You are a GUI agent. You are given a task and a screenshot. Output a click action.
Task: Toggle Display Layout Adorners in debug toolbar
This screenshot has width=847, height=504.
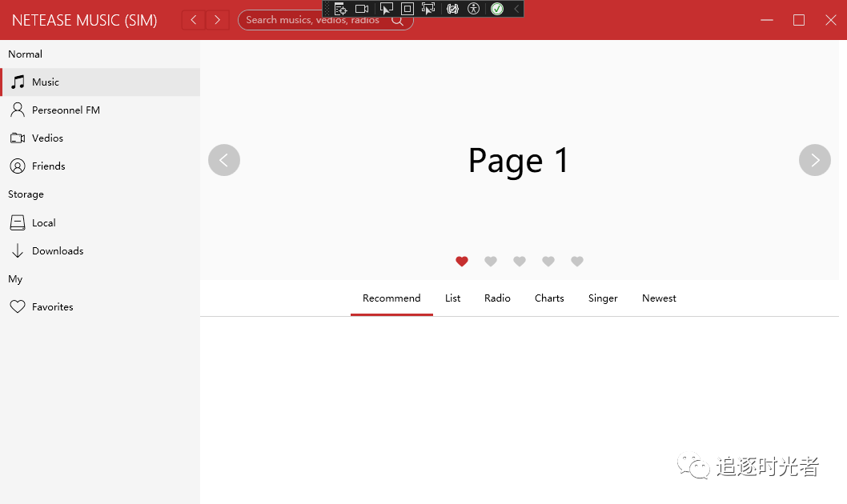tap(407, 9)
